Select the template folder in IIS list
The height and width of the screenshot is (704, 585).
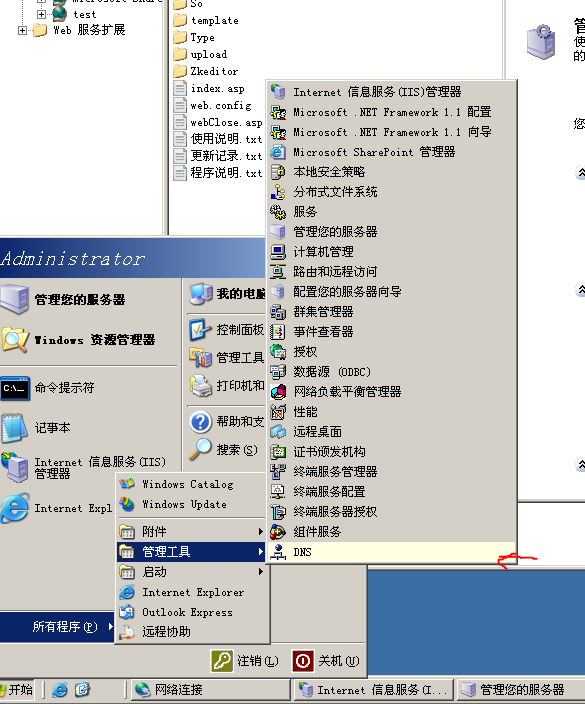coord(206,21)
